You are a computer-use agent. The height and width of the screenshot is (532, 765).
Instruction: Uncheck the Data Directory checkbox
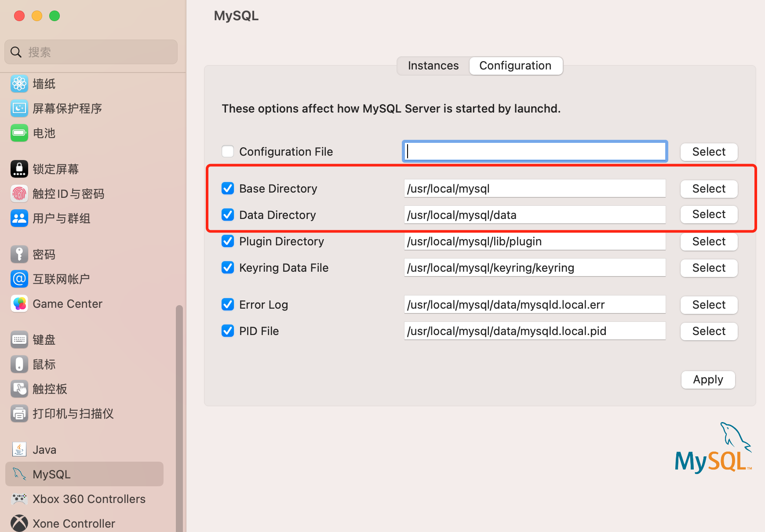pyautogui.click(x=228, y=215)
